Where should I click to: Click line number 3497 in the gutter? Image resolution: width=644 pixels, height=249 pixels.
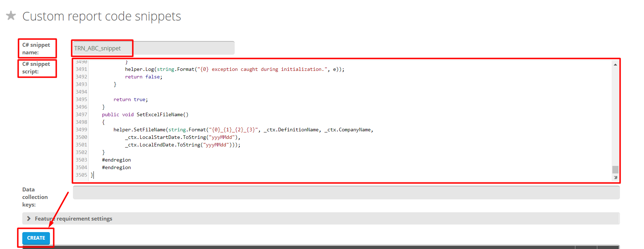pyautogui.click(x=81, y=114)
